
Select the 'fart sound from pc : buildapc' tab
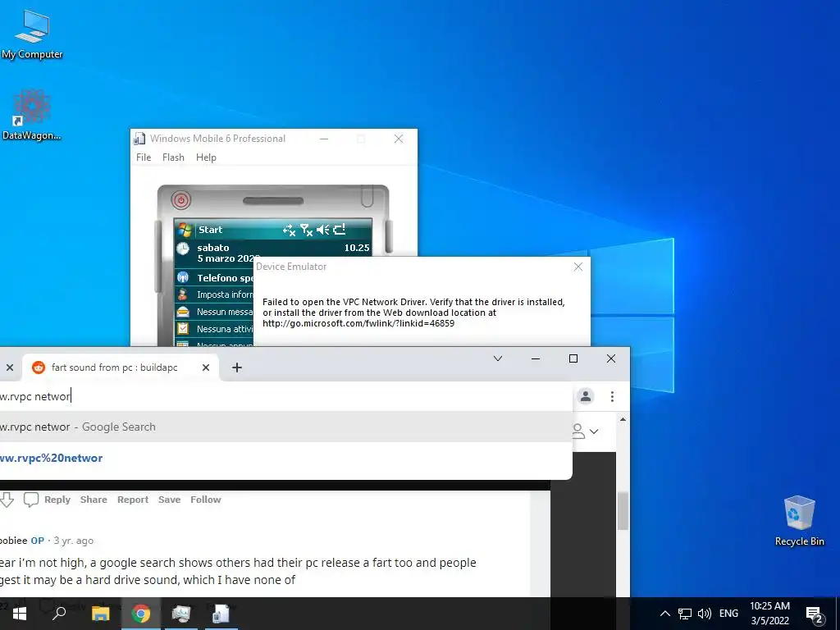[114, 367]
